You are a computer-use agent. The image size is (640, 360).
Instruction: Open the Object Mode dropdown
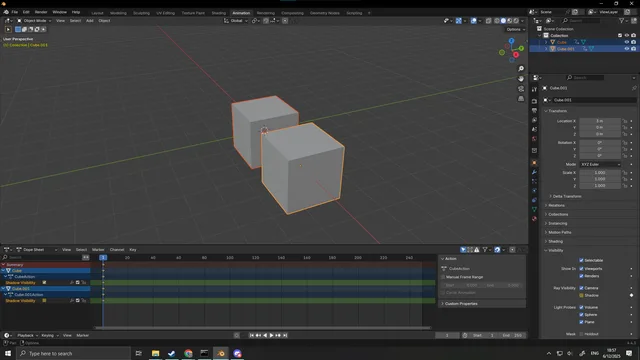click(x=34, y=21)
